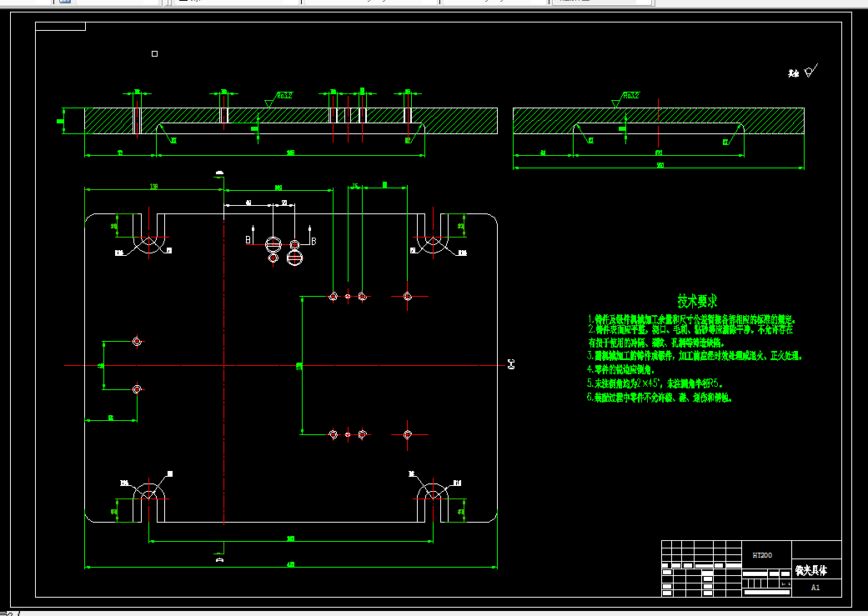Click the 1:1 scale cell in title block
This screenshot has width=868, height=616.
[x=785, y=583]
